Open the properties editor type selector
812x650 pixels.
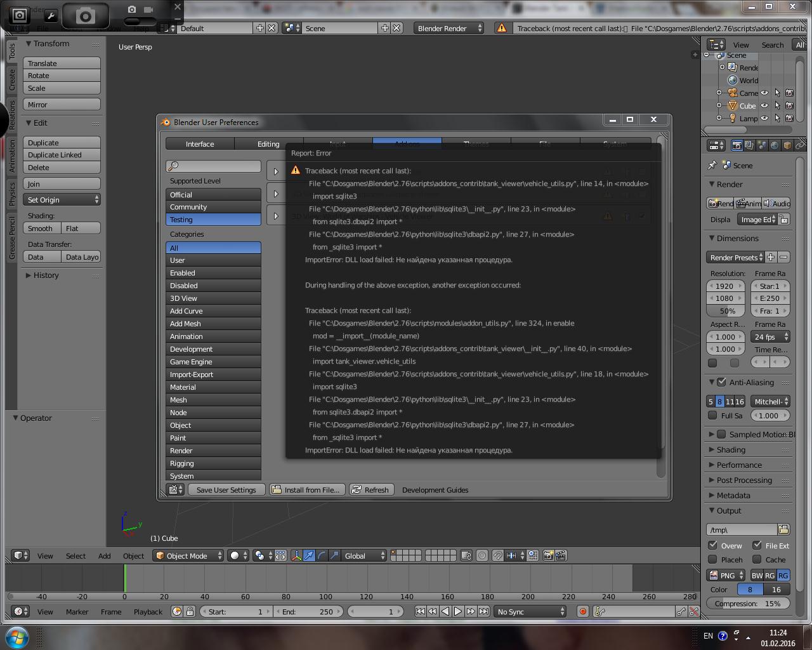716,145
